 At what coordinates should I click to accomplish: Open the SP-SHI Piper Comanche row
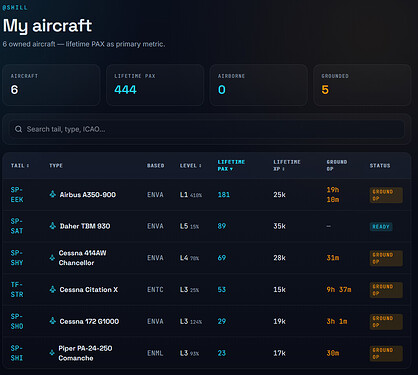(207, 353)
